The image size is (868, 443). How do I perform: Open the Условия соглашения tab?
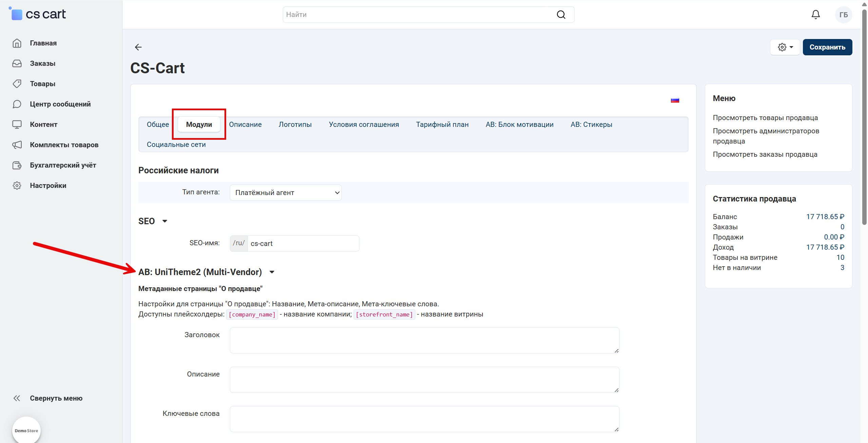click(364, 124)
